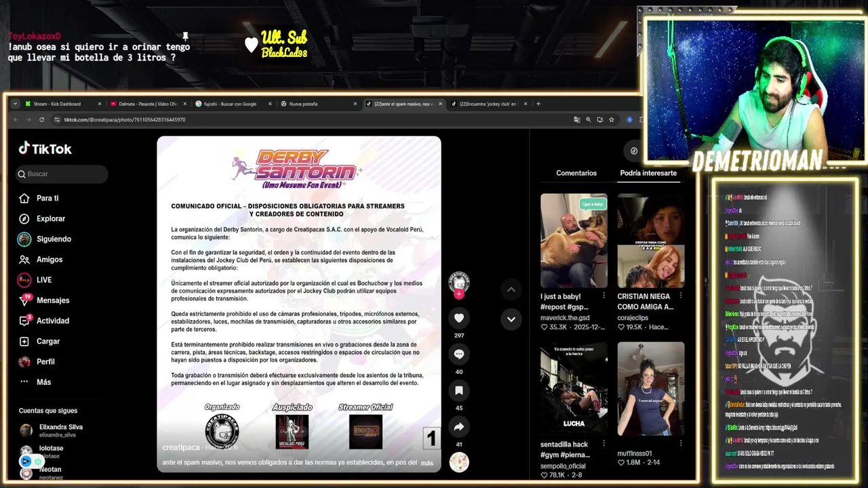The image size is (868, 488).
Task: Open the music disc below share count
Action: pyautogui.click(x=459, y=462)
